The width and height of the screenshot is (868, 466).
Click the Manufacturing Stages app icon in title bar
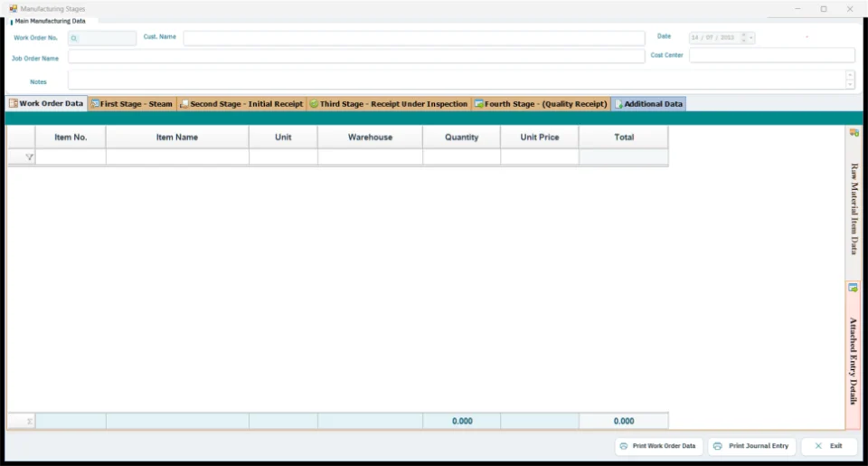(x=14, y=9)
